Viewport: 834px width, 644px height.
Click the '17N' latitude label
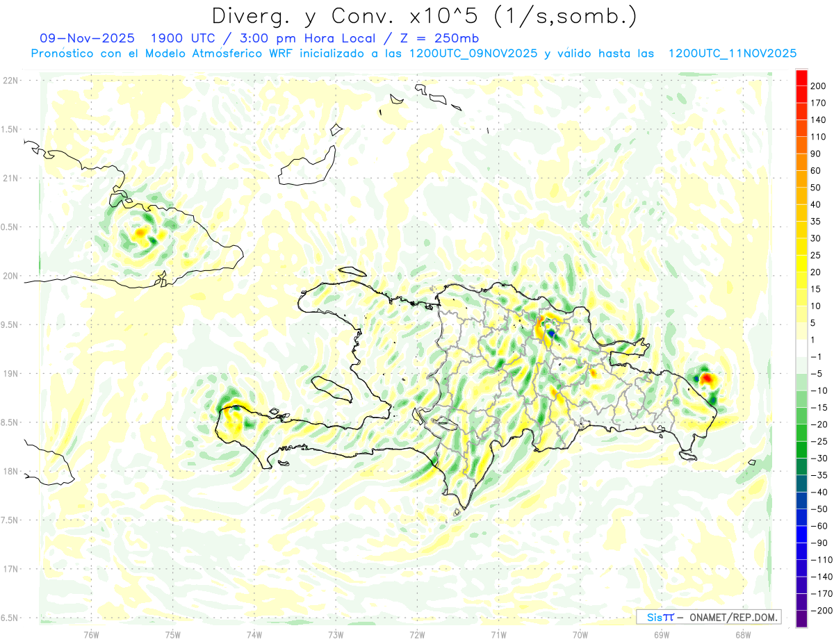pyautogui.click(x=10, y=569)
